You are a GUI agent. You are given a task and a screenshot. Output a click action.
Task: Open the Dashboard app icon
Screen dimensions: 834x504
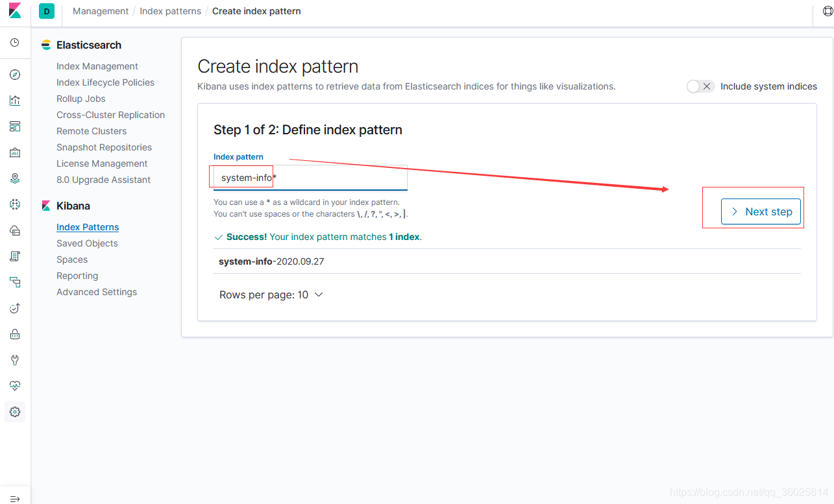click(x=14, y=126)
